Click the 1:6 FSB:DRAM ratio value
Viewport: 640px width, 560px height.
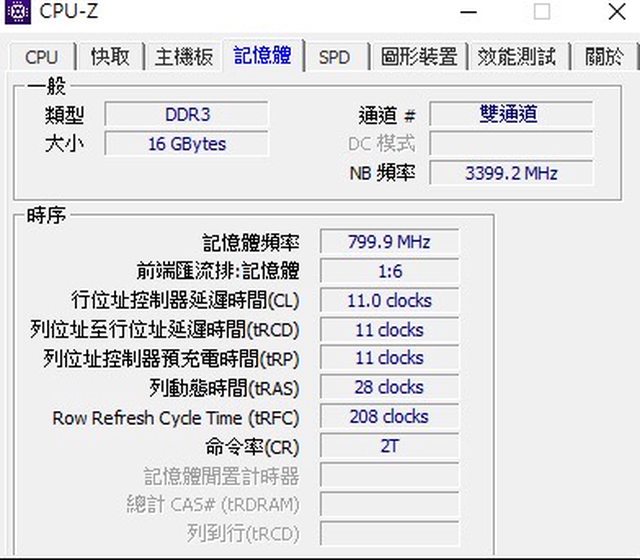click(389, 271)
